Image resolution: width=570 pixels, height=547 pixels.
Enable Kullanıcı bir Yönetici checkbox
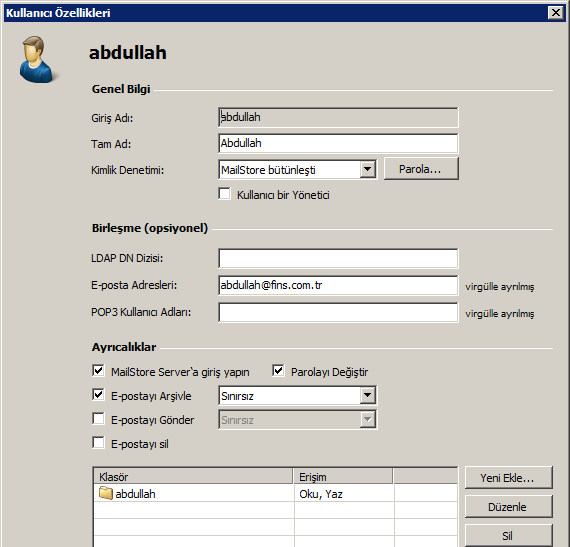[225, 194]
